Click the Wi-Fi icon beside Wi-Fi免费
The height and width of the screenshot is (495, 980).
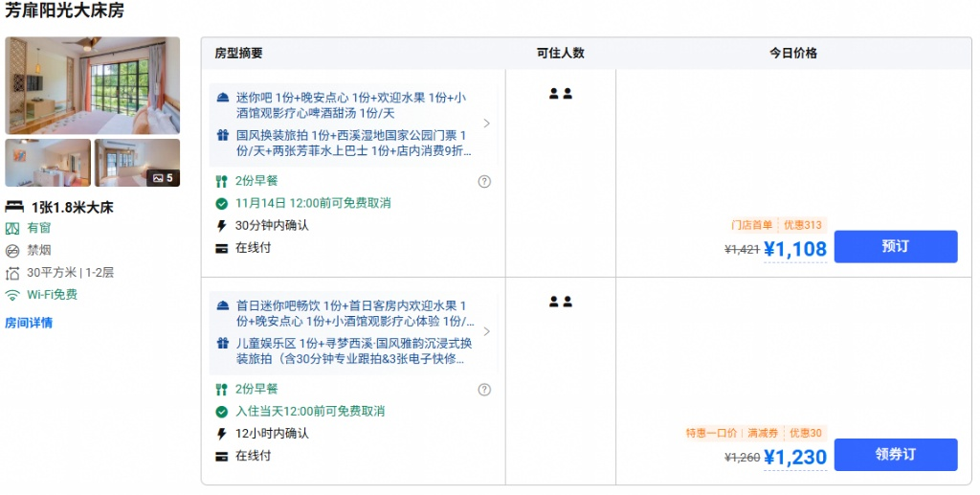[12, 295]
